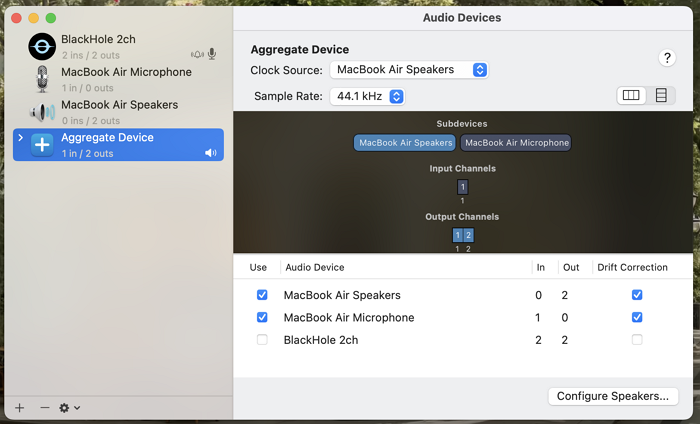Click the Clock Source label
Viewport: 700px width, 424px height.
click(x=286, y=71)
